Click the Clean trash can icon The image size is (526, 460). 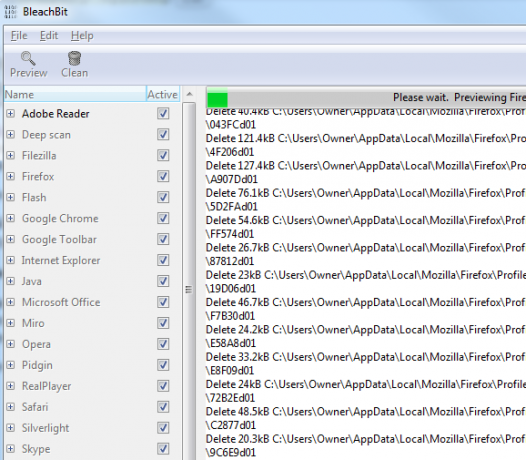pos(74,58)
